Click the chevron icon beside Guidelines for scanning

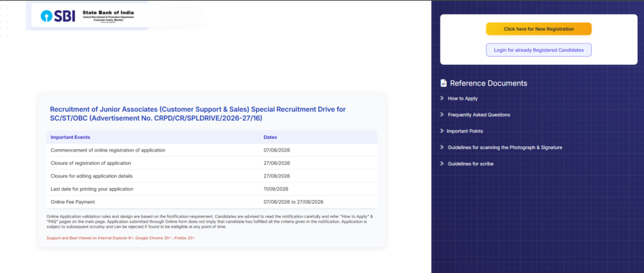442,147
